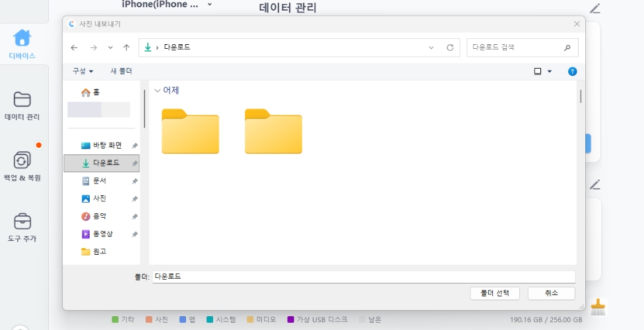Screen dimensions: 644x330
Task: Confirm with the 폴더 선택 button
Action: 495,294
